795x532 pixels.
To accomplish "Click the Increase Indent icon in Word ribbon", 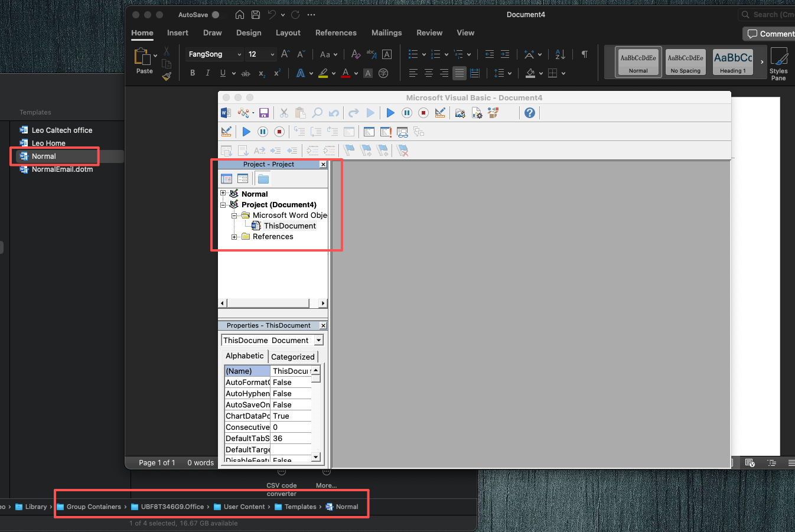I will tap(505, 54).
